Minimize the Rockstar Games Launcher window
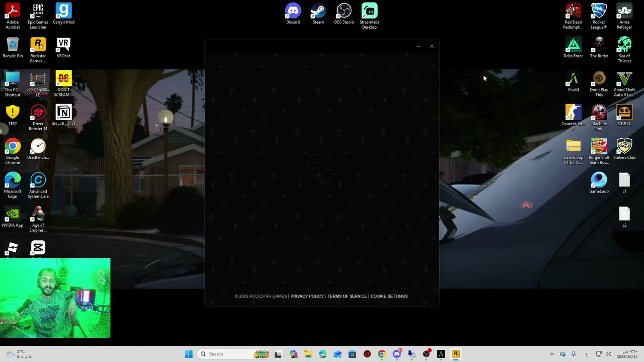This screenshot has height=362, width=644. [418, 46]
